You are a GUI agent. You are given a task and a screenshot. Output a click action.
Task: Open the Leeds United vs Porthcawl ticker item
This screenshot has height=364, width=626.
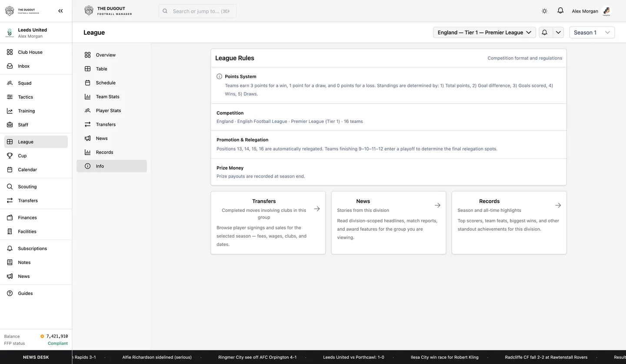(x=353, y=357)
